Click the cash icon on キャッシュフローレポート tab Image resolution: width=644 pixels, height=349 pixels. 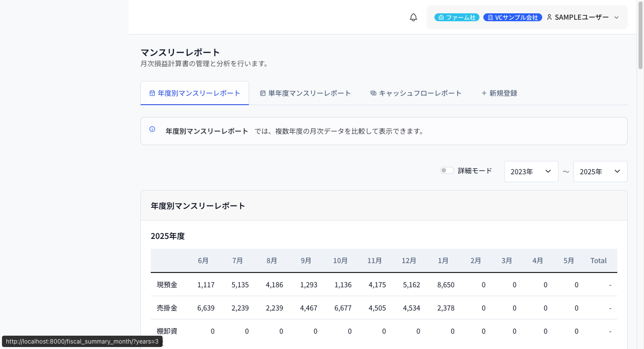coord(373,93)
